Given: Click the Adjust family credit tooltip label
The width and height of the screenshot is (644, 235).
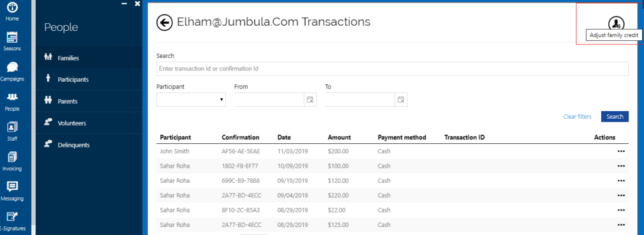Looking at the screenshot, I should click(x=614, y=35).
